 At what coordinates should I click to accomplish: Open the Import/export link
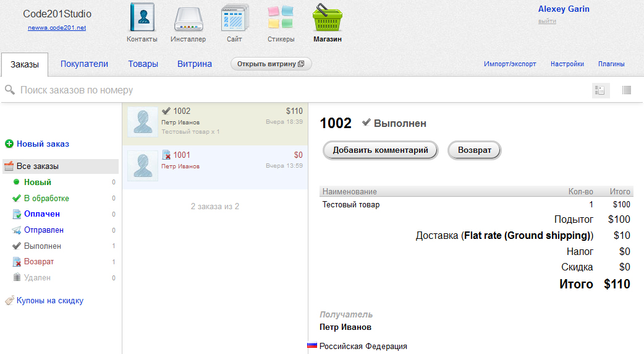(x=510, y=64)
